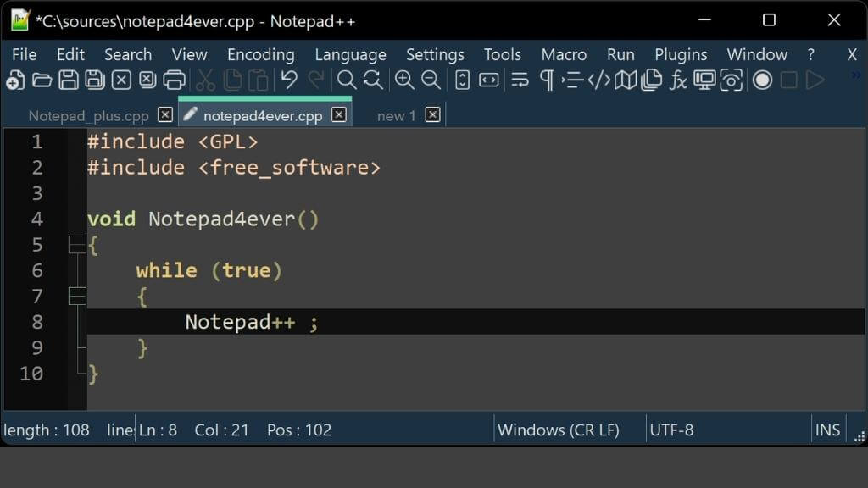Toggle word wrap toolbar icon
This screenshot has width=868, height=488.
(520, 80)
